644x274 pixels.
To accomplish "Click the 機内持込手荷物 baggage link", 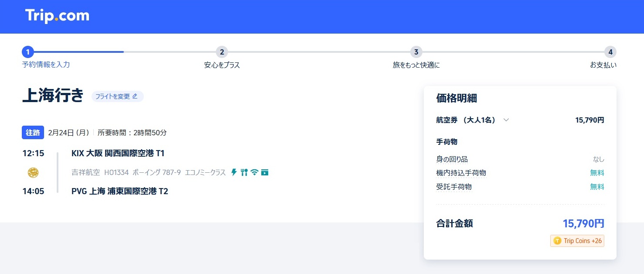I will coord(461,173).
